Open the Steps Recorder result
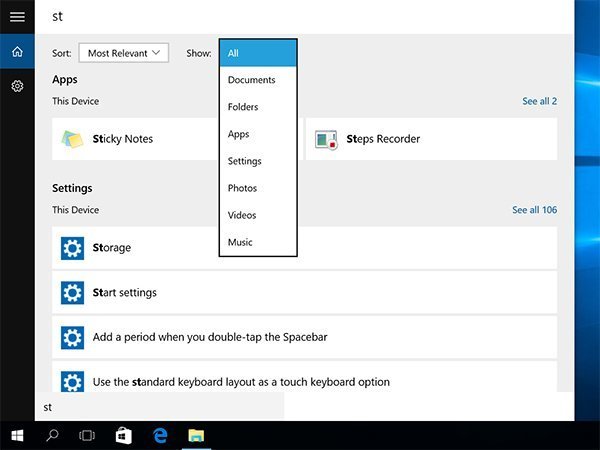Screen dimensions: 600x450 point(432,139)
